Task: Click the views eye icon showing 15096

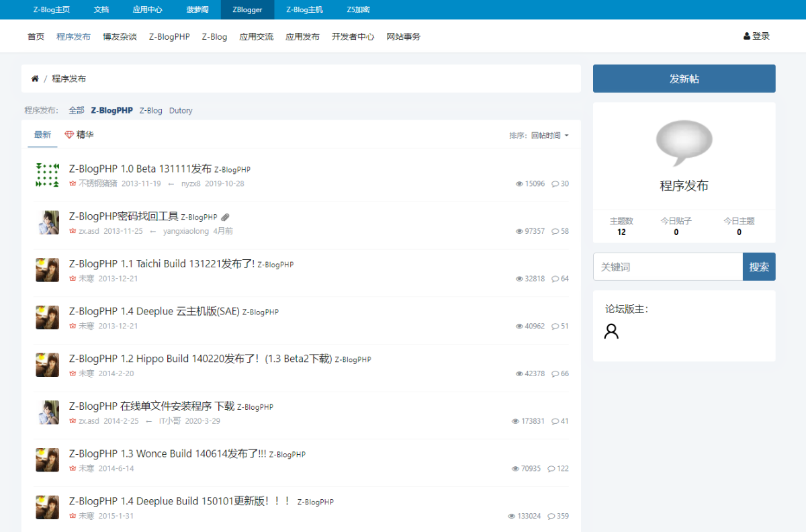Action: point(519,183)
